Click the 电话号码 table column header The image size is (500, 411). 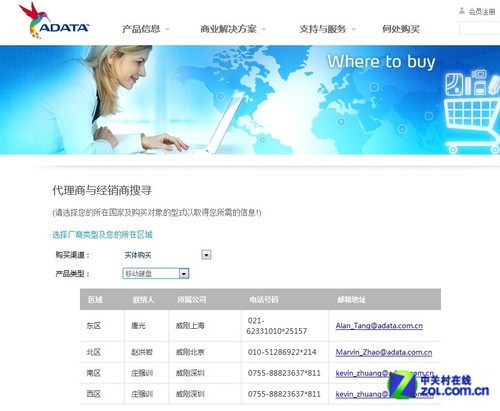coord(264,300)
